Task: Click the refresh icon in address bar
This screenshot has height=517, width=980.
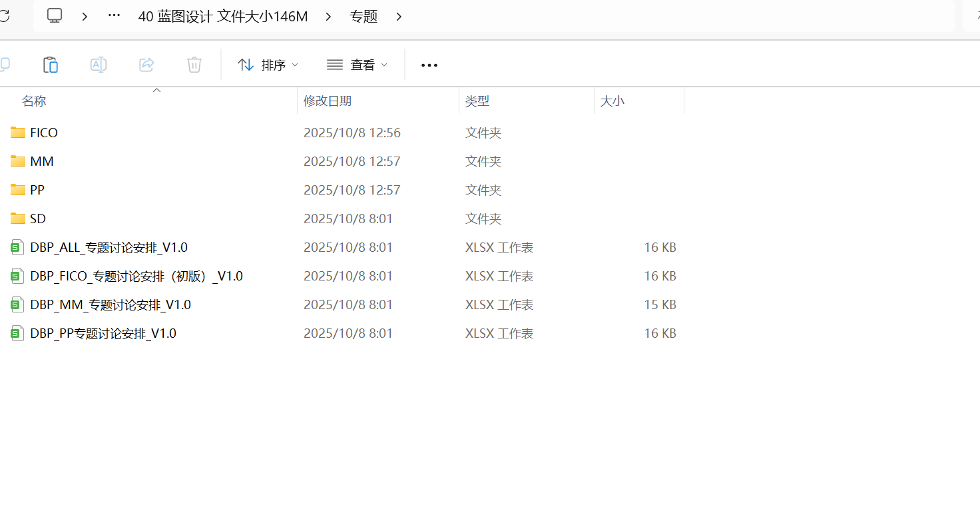Action: click(5, 16)
